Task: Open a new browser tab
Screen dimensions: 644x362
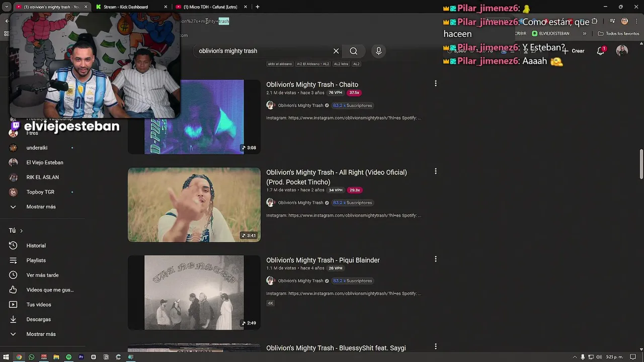Action: (x=258, y=7)
